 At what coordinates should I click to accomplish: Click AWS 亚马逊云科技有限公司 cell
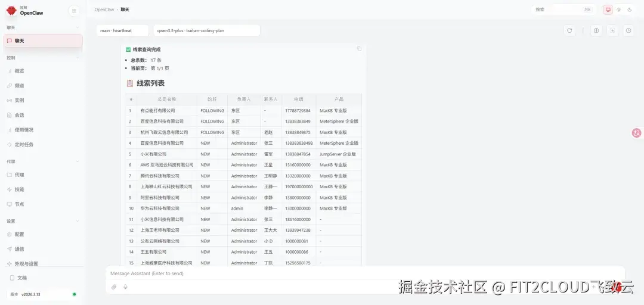pyautogui.click(x=167, y=165)
